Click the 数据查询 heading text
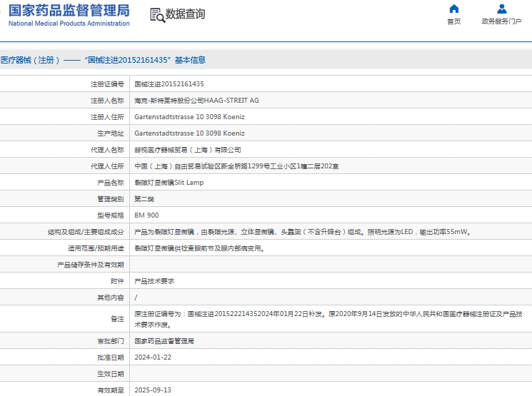 pos(185,14)
